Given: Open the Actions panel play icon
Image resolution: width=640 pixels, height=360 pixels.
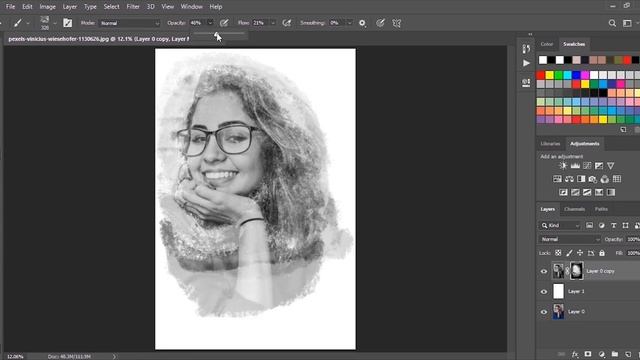Looking at the screenshot, I should coord(526,63).
